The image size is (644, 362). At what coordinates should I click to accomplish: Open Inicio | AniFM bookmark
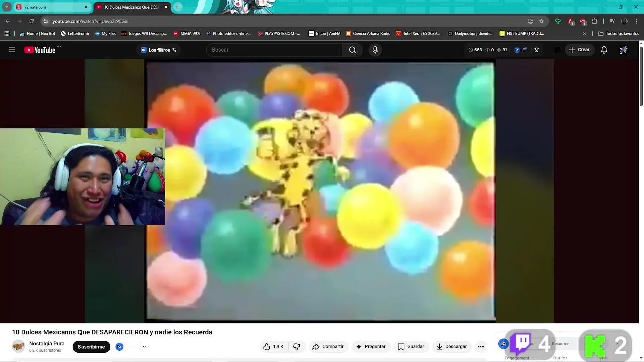pyautogui.click(x=325, y=34)
